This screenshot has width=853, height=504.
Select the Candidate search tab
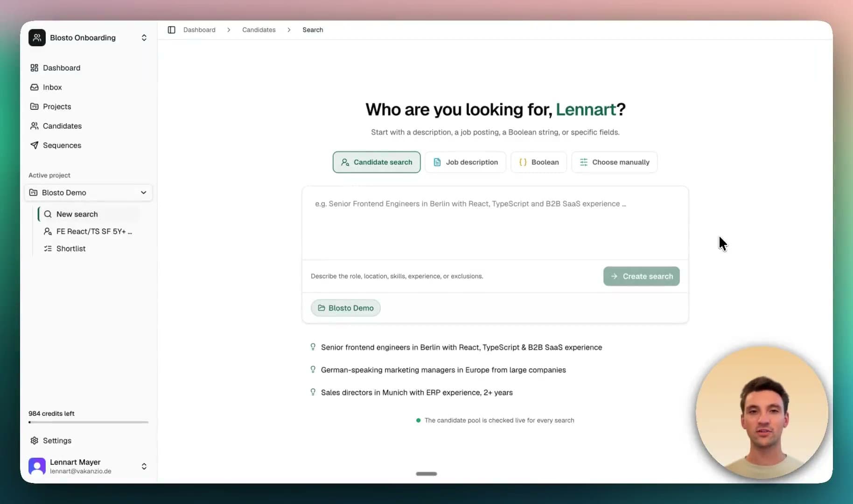coord(377,162)
